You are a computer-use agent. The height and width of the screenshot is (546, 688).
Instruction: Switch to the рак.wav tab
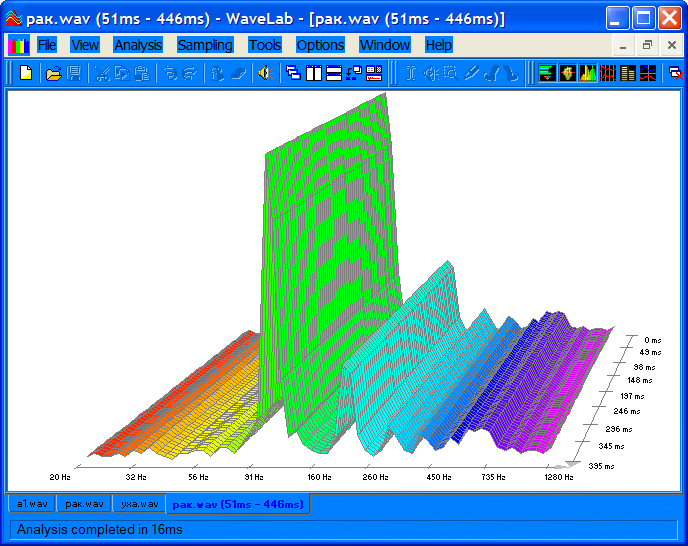pos(84,503)
